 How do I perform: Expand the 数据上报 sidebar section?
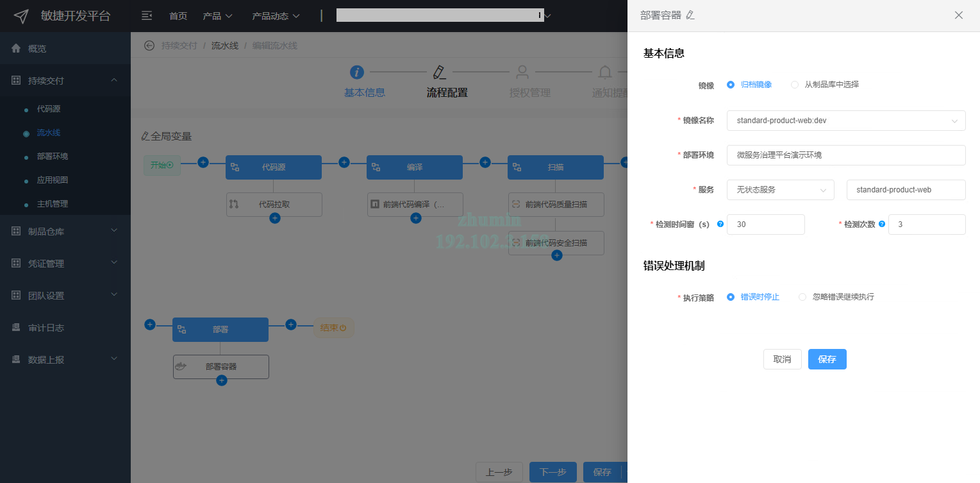(65, 359)
